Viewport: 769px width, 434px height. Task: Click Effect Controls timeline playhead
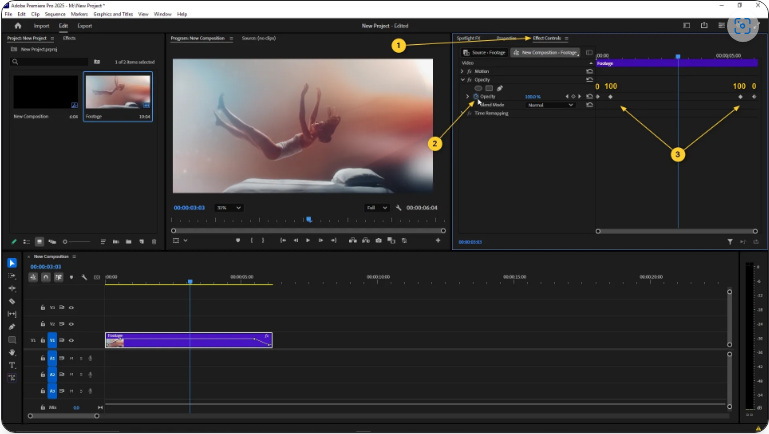(x=678, y=57)
